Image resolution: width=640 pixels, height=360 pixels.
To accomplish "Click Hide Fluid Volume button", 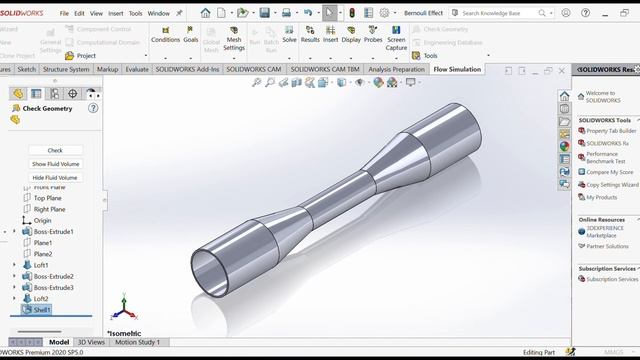I will click(56, 178).
